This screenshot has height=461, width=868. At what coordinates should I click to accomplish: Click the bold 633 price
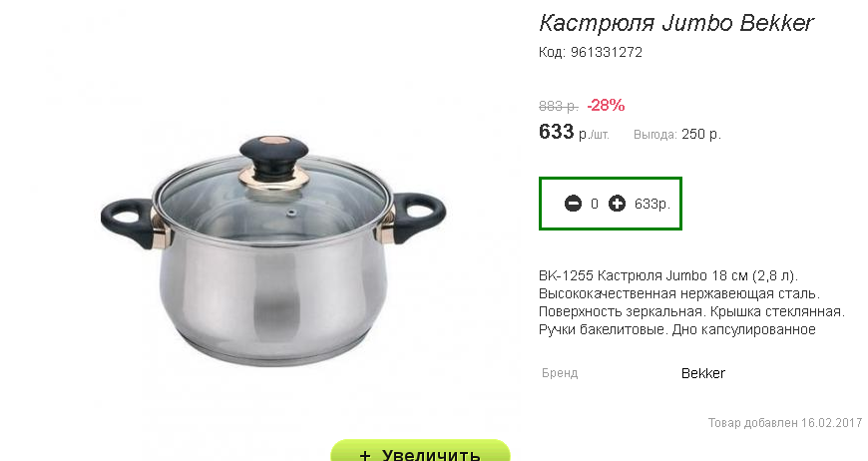556,132
